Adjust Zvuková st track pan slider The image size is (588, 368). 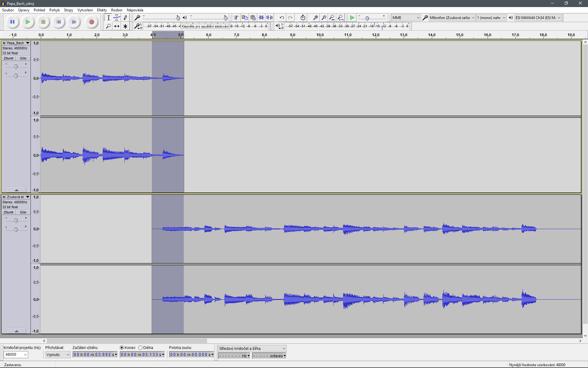pos(16,229)
